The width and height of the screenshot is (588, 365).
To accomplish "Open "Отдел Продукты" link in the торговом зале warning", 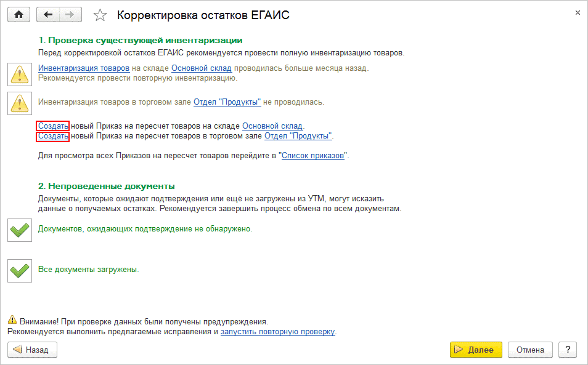I will (x=227, y=102).
